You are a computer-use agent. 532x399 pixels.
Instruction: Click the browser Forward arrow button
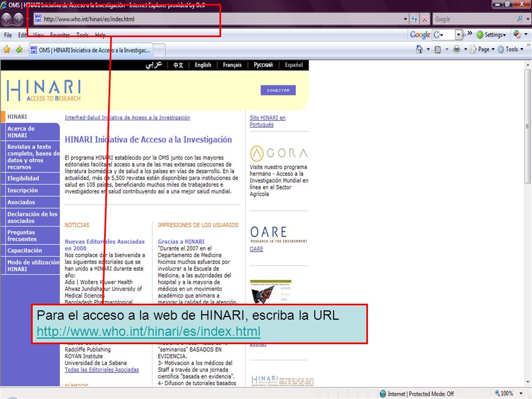pos(18,19)
